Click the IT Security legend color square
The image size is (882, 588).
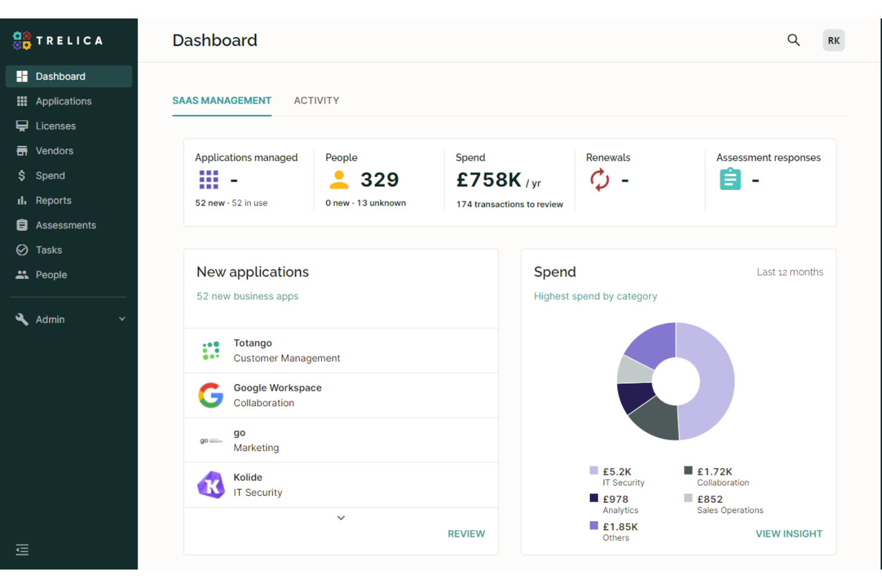click(x=594, y=471)
